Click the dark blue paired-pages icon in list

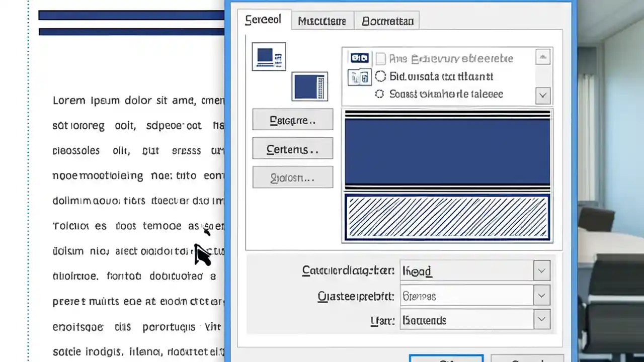pos(359,58)
